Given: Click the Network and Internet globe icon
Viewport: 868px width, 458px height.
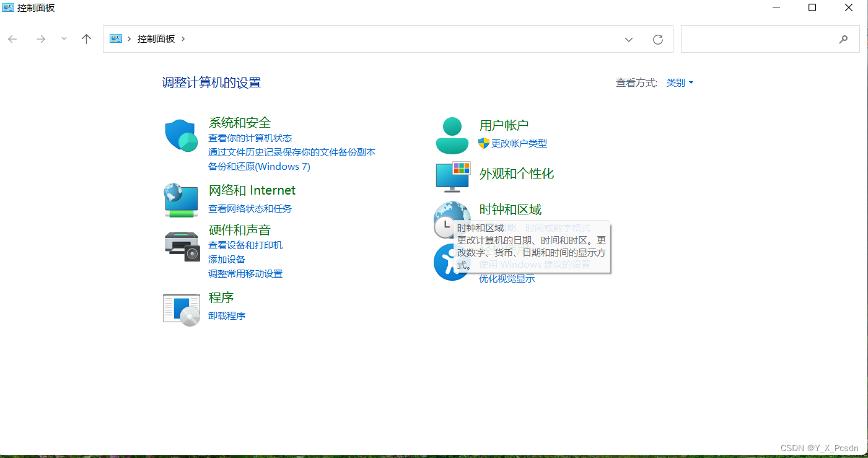Looking at the screenshot, I should tap(181, 200).
